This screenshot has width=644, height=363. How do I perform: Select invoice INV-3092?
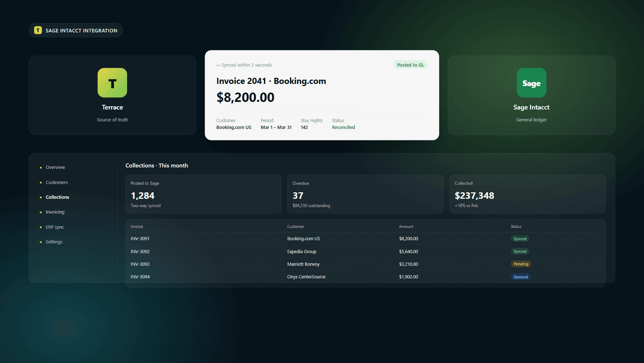(x=140, y=252)
